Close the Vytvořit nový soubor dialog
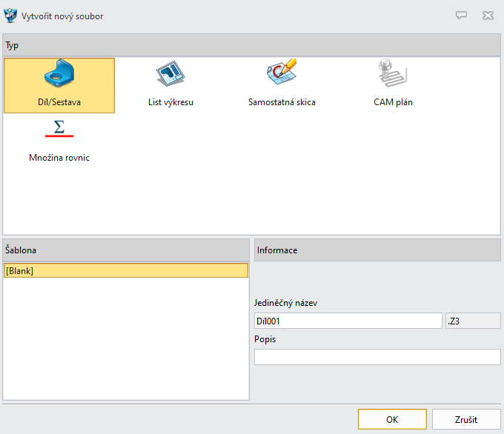The width and height of the screenshot is (504, 434). point(488,15)
